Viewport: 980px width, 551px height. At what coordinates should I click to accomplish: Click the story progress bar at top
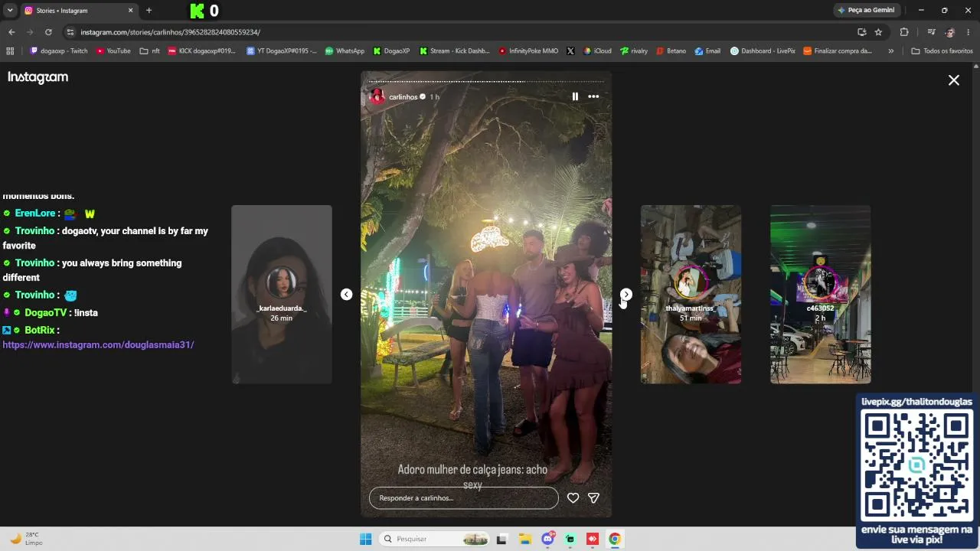[x=486, y=81]
